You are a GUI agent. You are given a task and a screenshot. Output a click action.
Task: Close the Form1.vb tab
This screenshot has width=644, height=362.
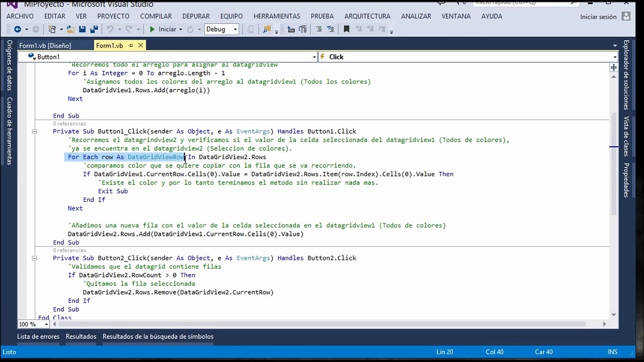pyautogui.click(x=140, y=45)
